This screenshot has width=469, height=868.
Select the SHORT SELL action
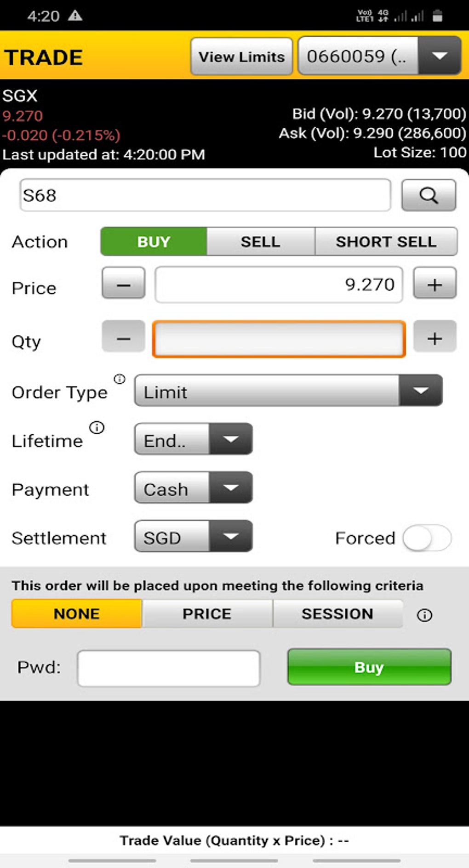pos(386,242)
